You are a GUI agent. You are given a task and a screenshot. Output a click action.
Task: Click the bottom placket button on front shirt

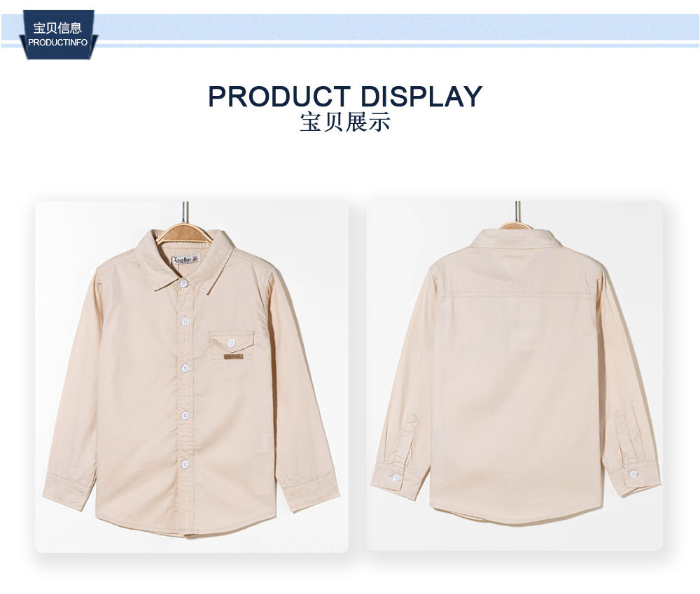click(x=185, y=465)
